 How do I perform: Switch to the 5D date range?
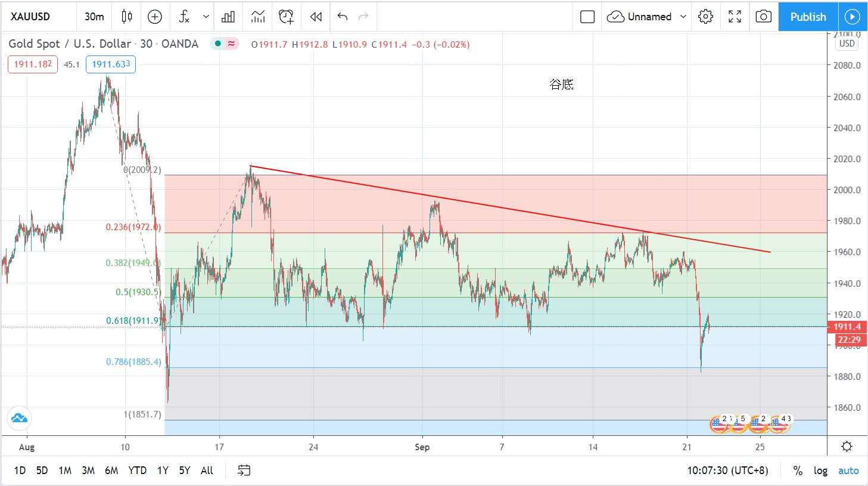(x=42, y=470)
